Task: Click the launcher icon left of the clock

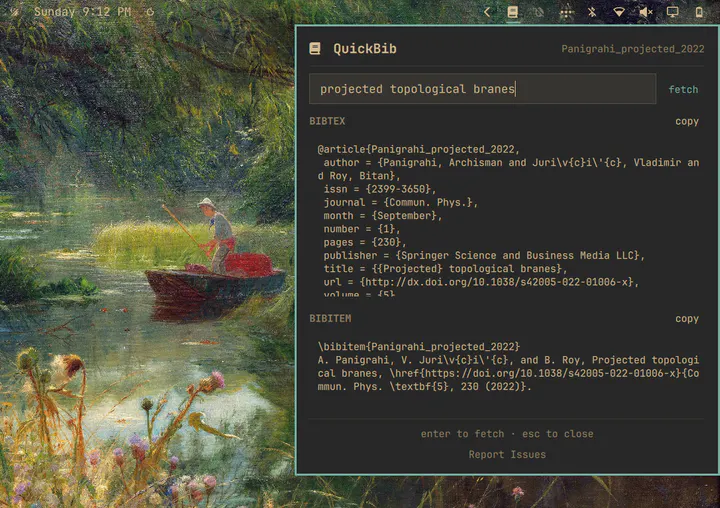Action: click(15, 12)
